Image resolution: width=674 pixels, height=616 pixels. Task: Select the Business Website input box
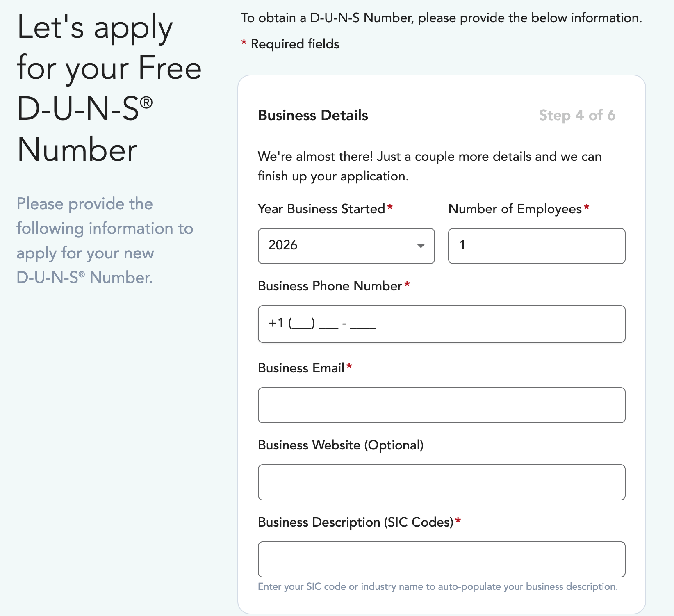coord(441,482)
